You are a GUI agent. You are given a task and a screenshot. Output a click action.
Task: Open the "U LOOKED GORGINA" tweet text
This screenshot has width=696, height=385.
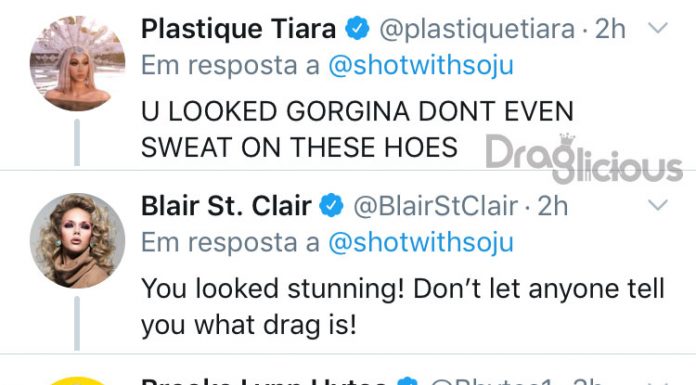(x=357, y=129)
